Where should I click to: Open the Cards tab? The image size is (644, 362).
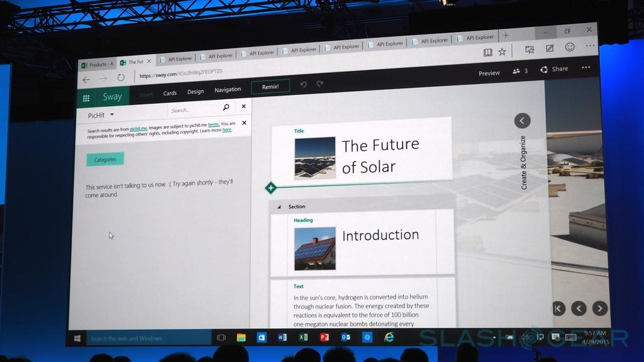(170, 93)
